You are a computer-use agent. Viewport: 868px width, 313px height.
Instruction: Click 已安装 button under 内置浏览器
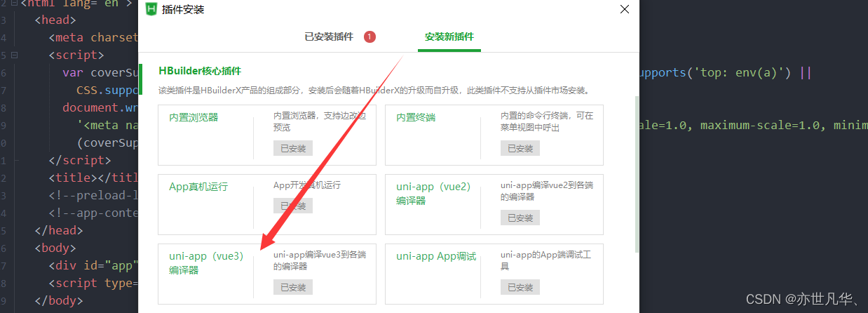click(x=293, y=148)
